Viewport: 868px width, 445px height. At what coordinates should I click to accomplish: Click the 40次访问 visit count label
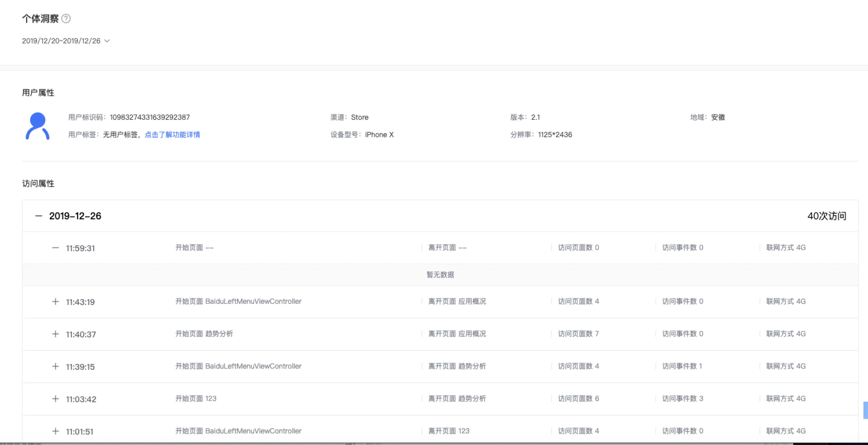827,216
